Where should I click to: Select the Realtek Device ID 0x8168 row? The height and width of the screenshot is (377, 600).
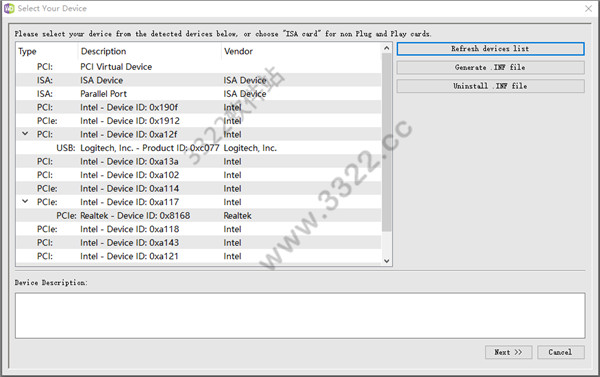coord(199,215)
